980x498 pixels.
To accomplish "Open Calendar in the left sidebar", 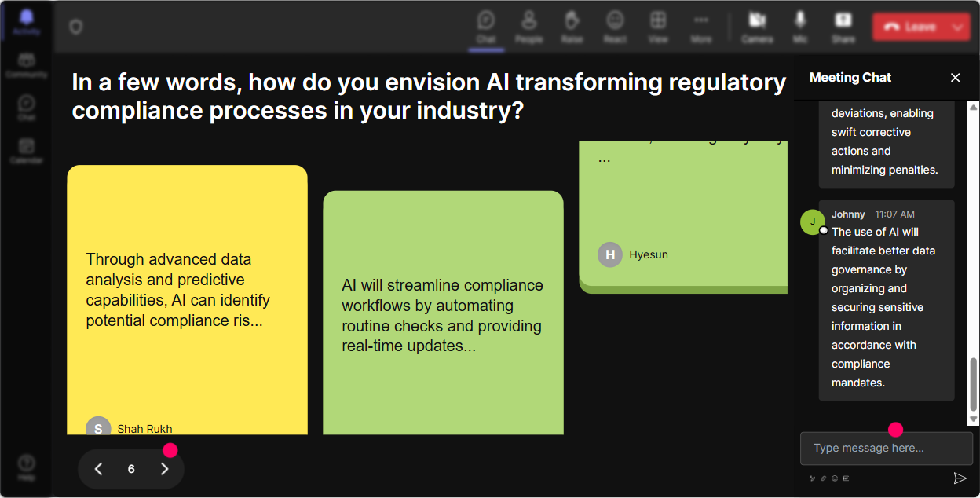I will [27, 151].
